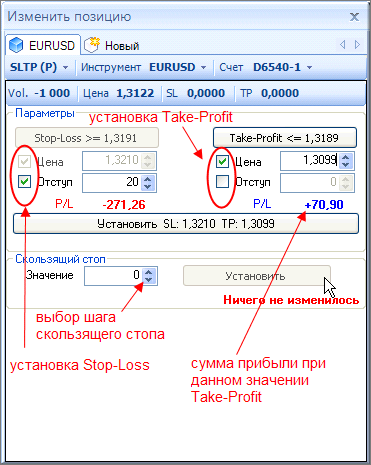Click the Vol. -1 000 value

point(52,93)
